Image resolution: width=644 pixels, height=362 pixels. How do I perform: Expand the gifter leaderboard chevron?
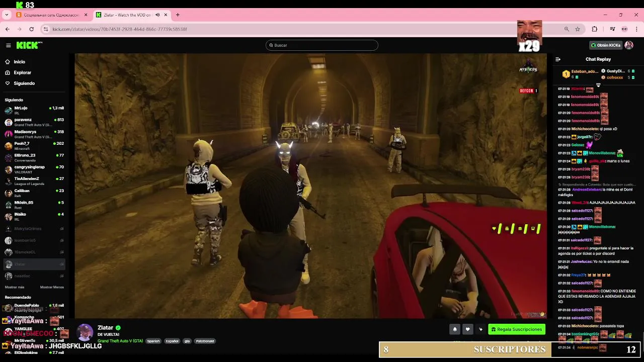(598, 85)
